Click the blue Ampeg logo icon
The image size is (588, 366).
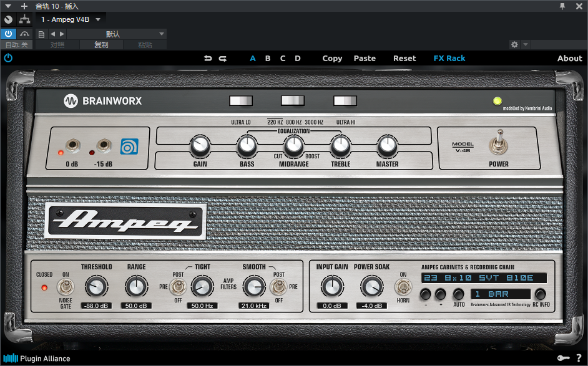point(129,147)
